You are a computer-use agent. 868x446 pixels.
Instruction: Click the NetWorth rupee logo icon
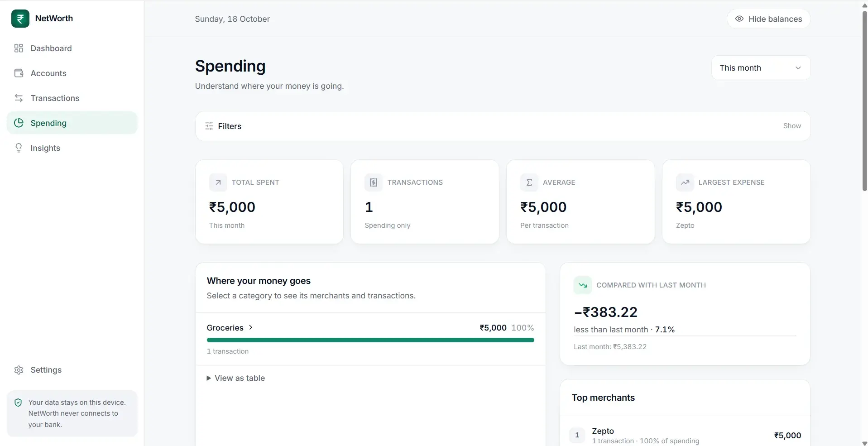pyautogui.click(x=20, y=19)
